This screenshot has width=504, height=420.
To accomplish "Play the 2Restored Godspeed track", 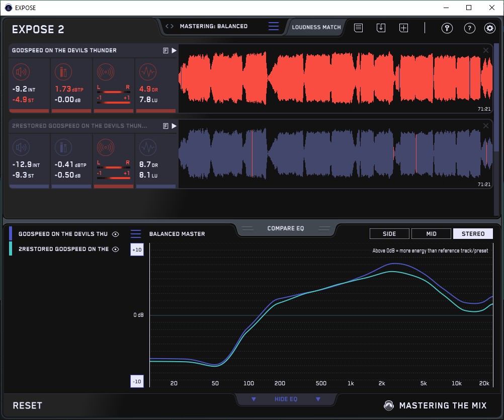I will [174, 126].
